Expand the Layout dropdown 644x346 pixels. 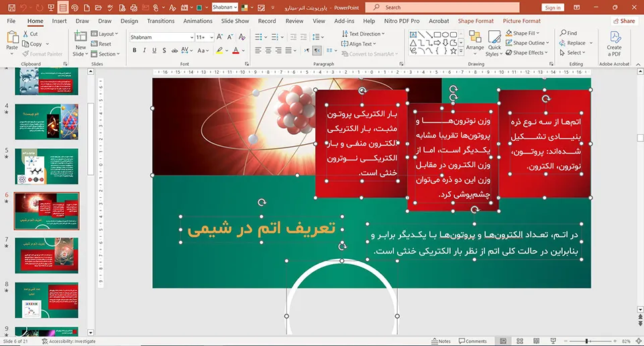click(x=105, y=34)
